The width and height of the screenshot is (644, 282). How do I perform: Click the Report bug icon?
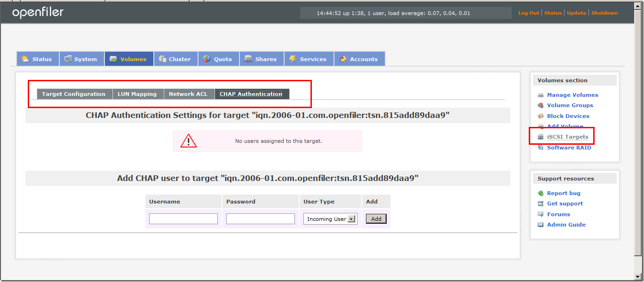pyautogui.click(x=540, y=193)
